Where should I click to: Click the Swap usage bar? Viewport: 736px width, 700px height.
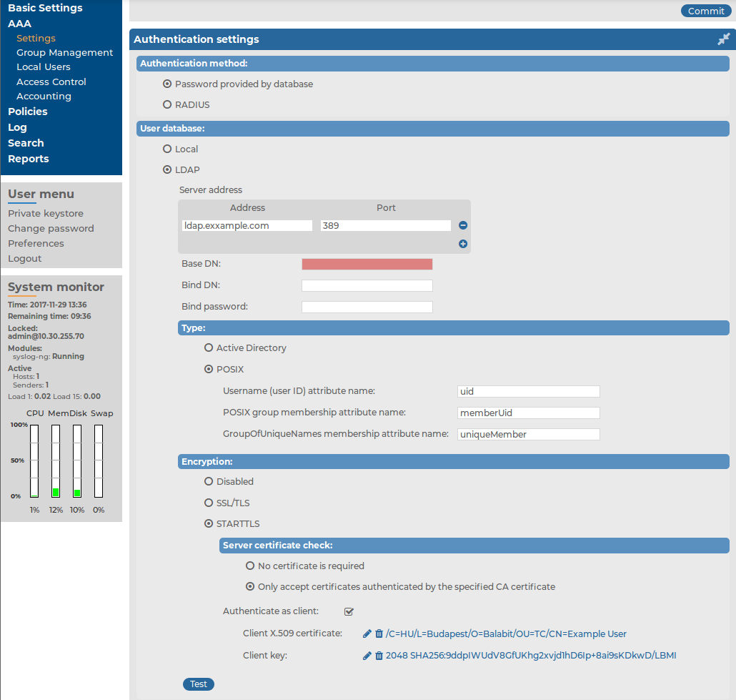[x=99, y=461]
